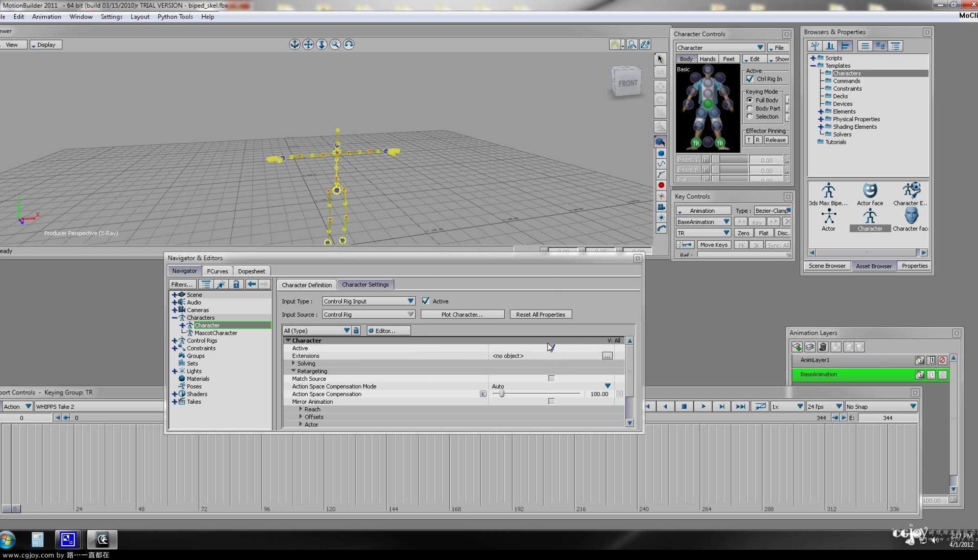
Task: Drag the Action Space Compensation slider
Action: click(x=501, y=394)
